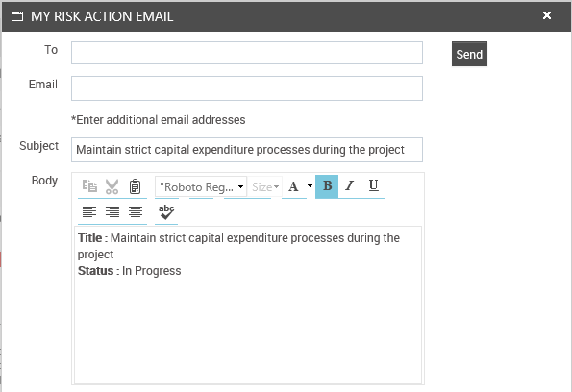
Task: Close the My Risk Action Email dialog
Action: [x=547, y=15]
